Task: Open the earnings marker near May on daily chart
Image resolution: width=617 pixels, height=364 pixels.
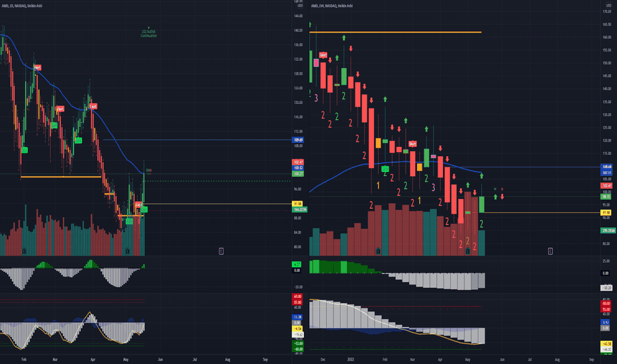Action: pyautogui.click(x=128, y=251)
